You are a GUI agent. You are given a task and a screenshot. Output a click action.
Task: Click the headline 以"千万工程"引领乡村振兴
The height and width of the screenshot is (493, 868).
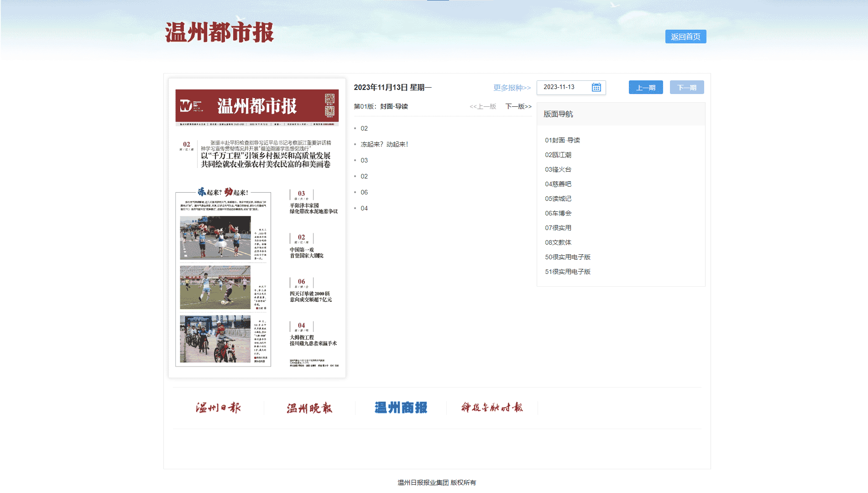click(x=266, y=160)
